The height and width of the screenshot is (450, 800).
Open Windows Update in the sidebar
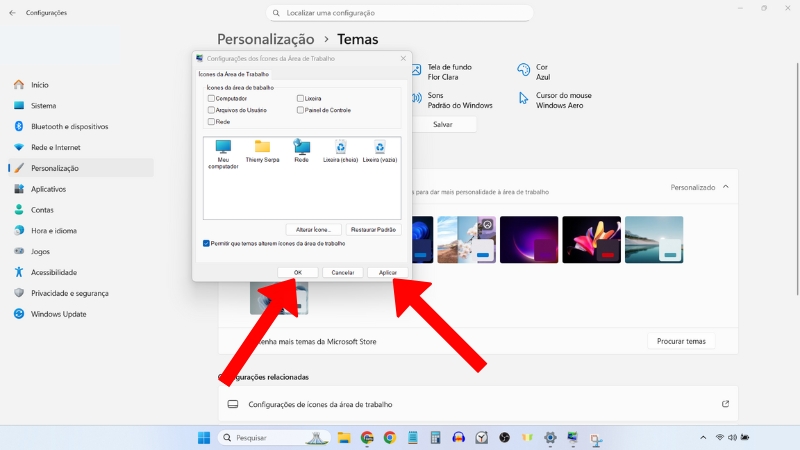[58, 314]
